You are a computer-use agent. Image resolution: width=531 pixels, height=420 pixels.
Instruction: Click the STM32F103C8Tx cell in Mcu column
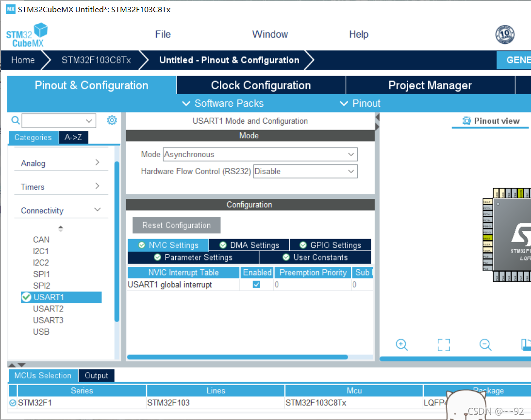[354, 403]
